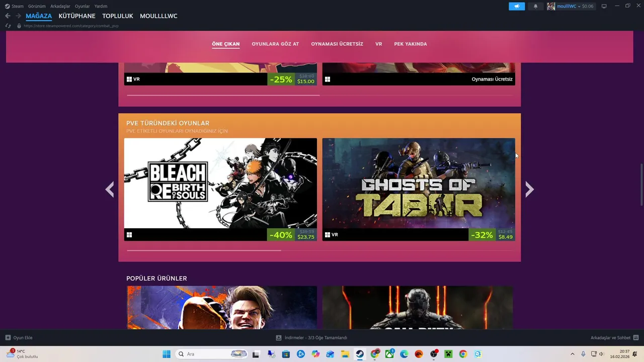644x362 pixels.
Task: Select the VR tab
Action: [x=379, y=44]
